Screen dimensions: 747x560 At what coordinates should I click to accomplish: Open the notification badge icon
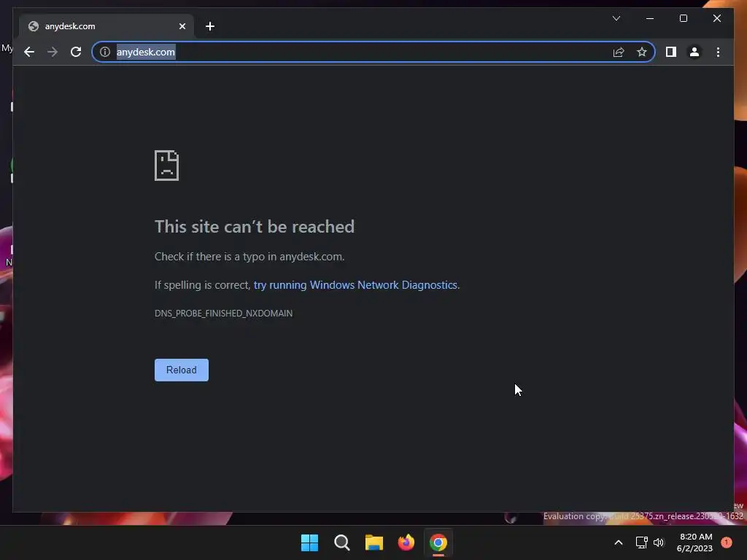click(727, 542)
